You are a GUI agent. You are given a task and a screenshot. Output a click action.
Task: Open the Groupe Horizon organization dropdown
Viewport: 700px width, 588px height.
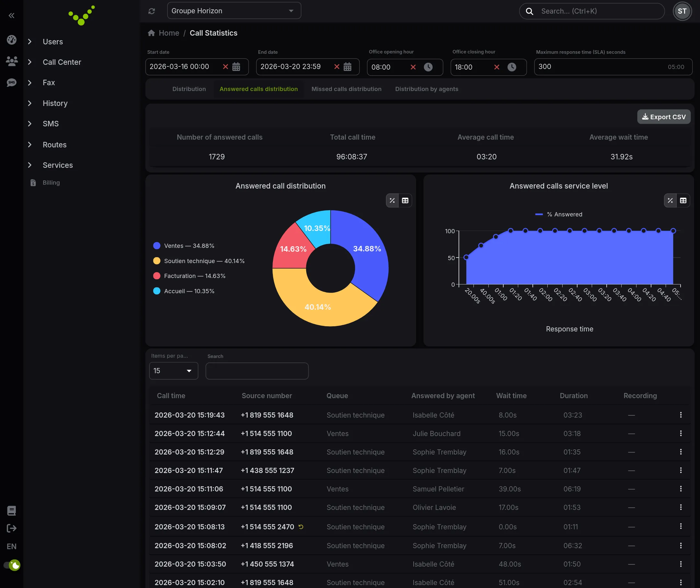(x=234, y=11)
